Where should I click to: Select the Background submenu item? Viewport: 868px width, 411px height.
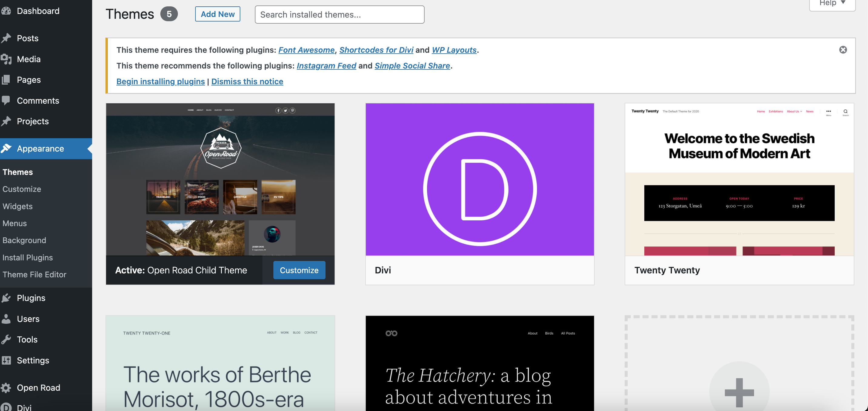pos(24,240)
